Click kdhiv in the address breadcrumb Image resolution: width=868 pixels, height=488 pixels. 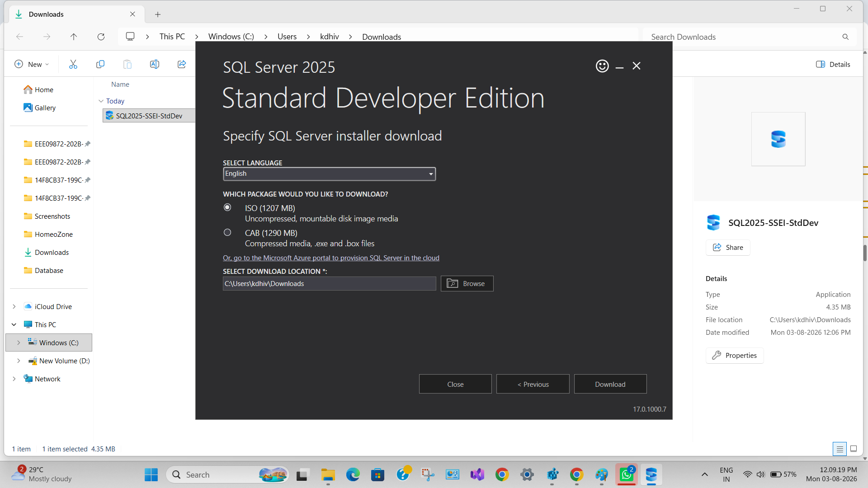[330, 37]
